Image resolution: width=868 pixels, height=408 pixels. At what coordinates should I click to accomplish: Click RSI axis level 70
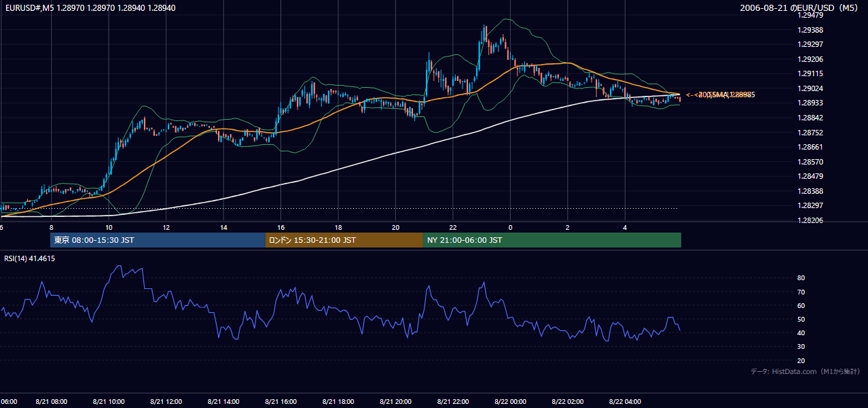tap(801, 292)
